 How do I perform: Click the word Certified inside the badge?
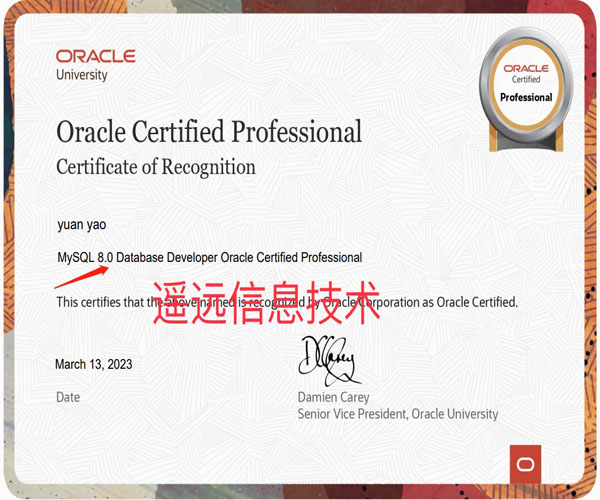(526, 79)
